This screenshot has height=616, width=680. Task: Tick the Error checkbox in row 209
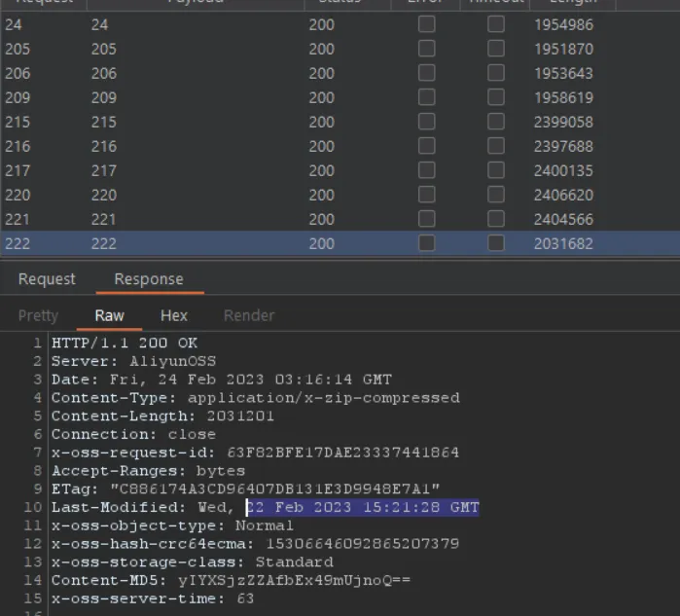(427, 97)
